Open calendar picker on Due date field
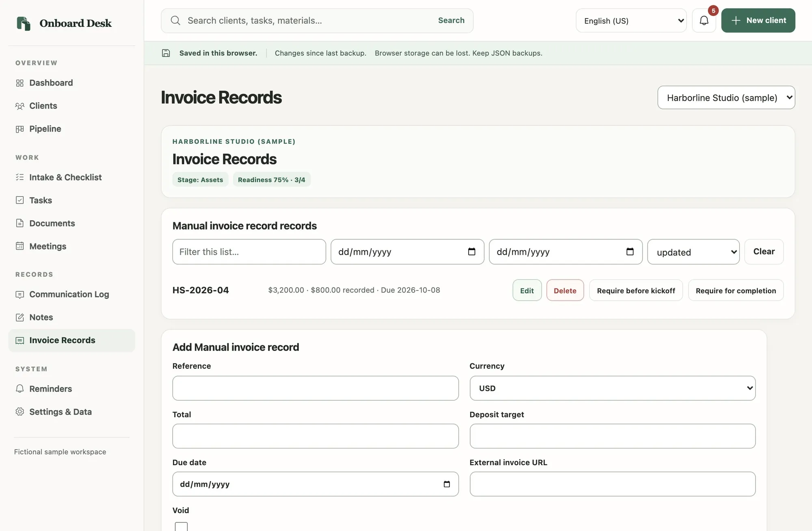The width and height of the screenshot is (812, 531). click(x=447, y=484)
